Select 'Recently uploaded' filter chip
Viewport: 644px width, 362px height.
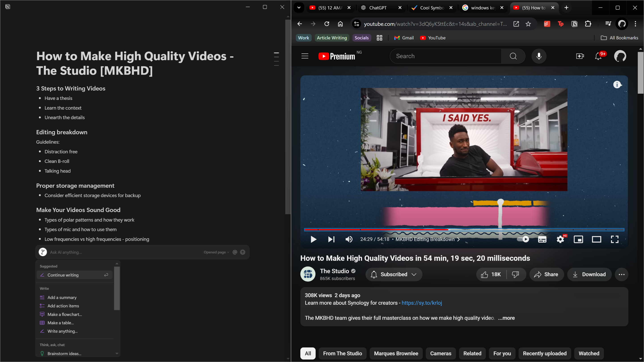point(544,354)
